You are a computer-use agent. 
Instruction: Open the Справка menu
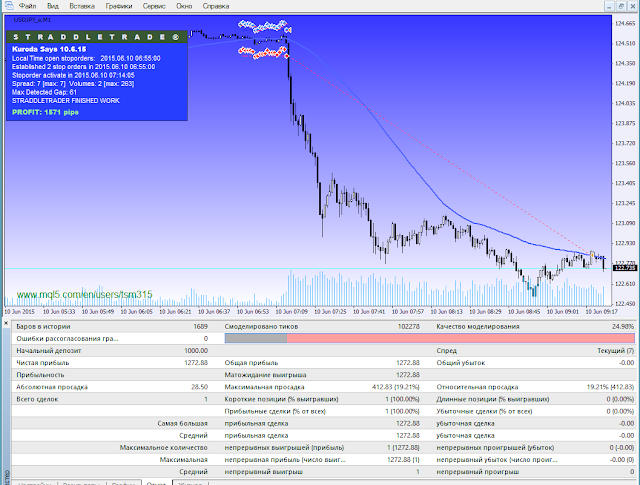(x=216, y=6)
